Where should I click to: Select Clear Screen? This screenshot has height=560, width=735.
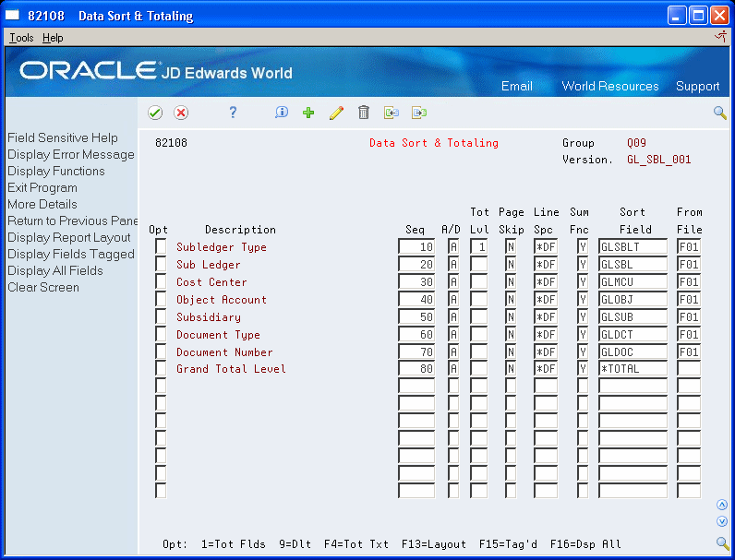(x=43, y=287)
